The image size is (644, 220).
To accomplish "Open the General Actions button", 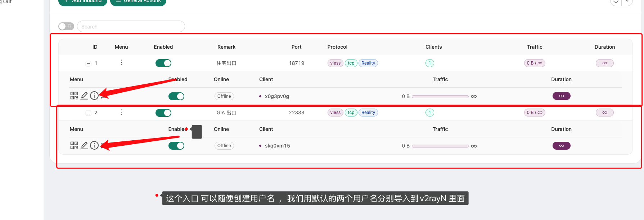I will (x=138, y=1).
